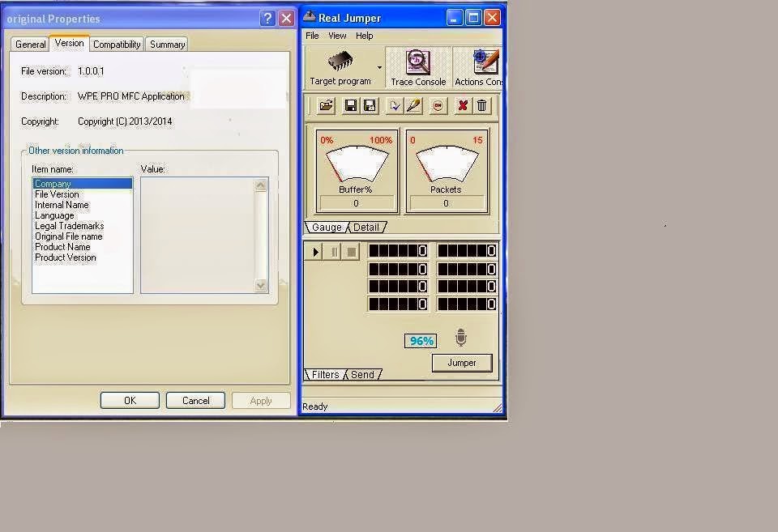Open the Actions Console
The height and width of the screenshot is (532, 778).
pos(478,68)
